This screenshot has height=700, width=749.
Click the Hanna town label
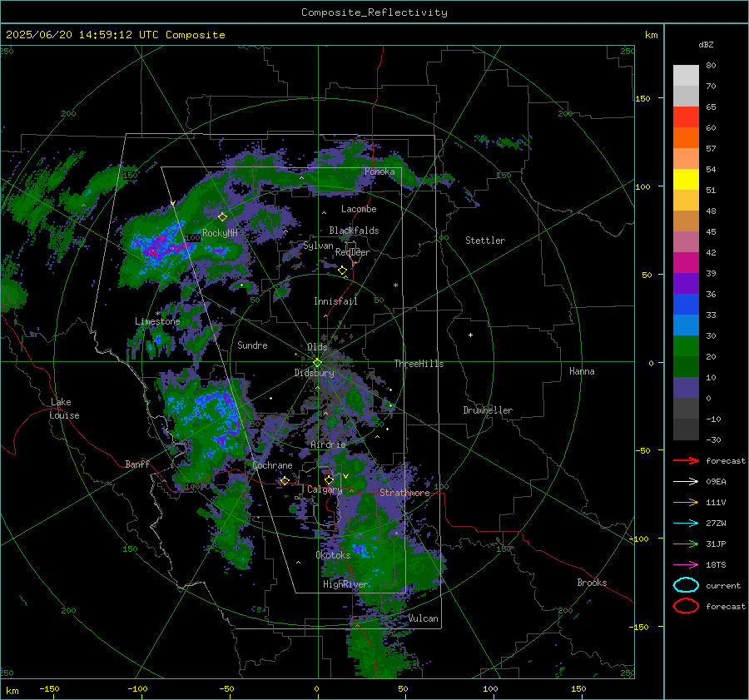pos(582,371)
